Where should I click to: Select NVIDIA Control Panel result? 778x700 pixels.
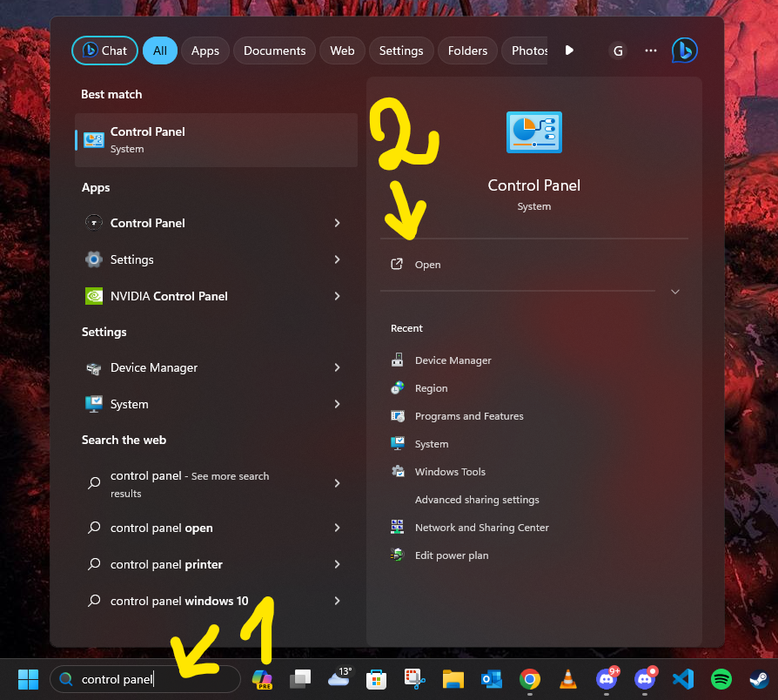coord(217,296)
